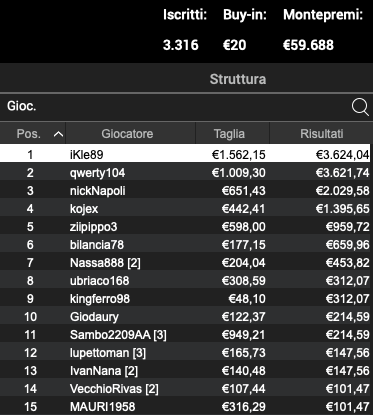Select the MAURI1958 row
This screenshot has width=373, height=415.
(186, 406)
